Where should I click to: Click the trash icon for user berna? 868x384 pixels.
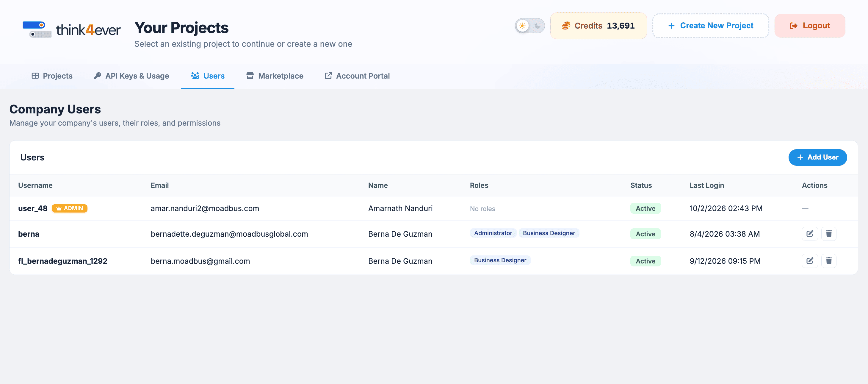(829, 234)
